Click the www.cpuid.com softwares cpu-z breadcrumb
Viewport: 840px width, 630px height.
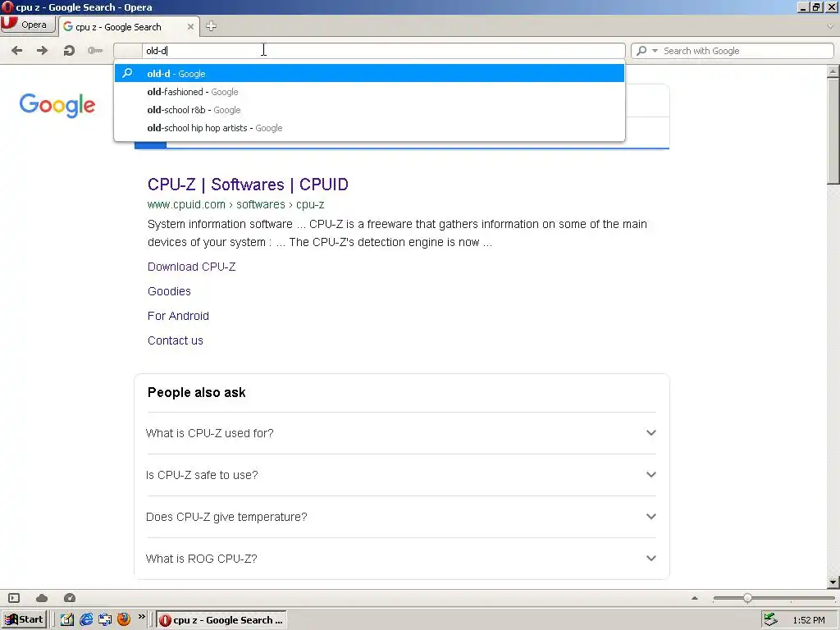tap(235, 204)
